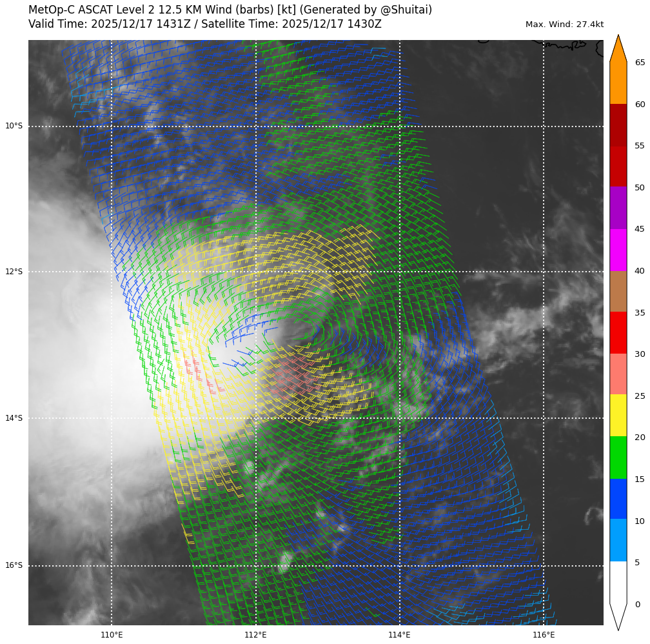Viewport: 650px width, 644px height.
Task: Click the 14°S latitude axis label
Action: click(14, 418)
